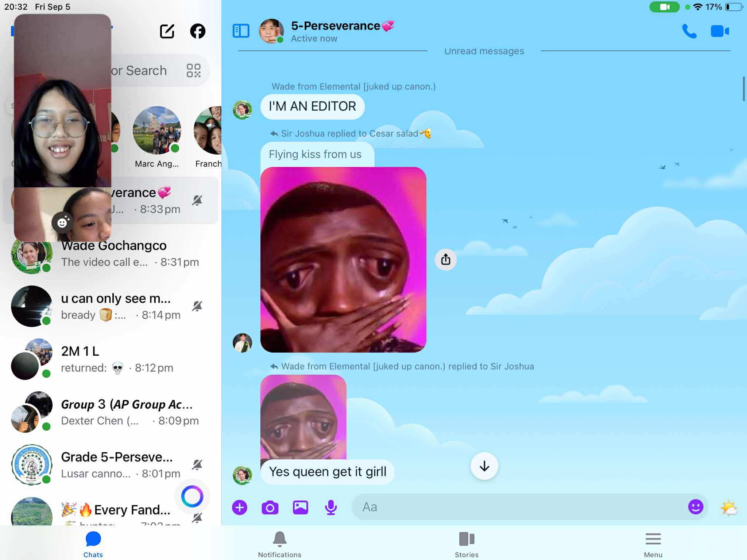This screenshot has height=560, width=747.
Task: Open the Menu tab
Action: click(653, 544)
